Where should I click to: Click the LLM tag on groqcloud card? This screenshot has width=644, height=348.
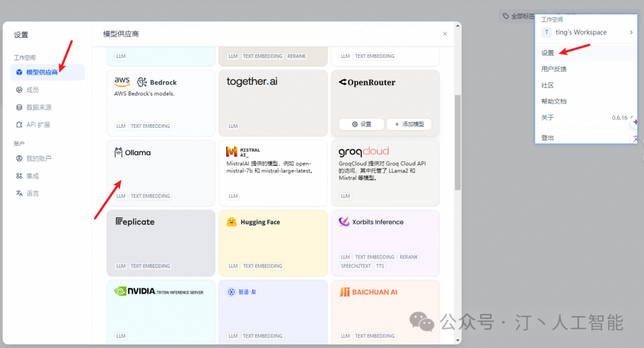pos(345,196)
